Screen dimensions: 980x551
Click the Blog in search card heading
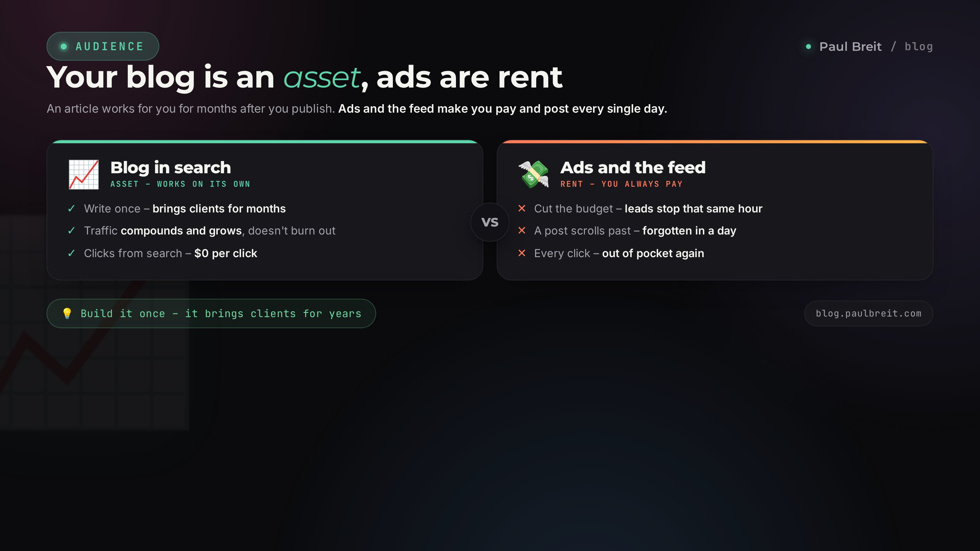tap(171, 167)
